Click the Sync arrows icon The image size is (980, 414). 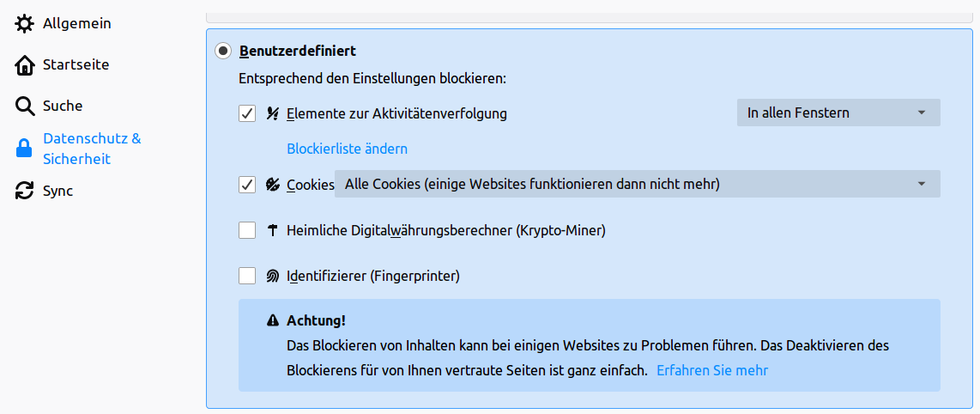[24, 191]
